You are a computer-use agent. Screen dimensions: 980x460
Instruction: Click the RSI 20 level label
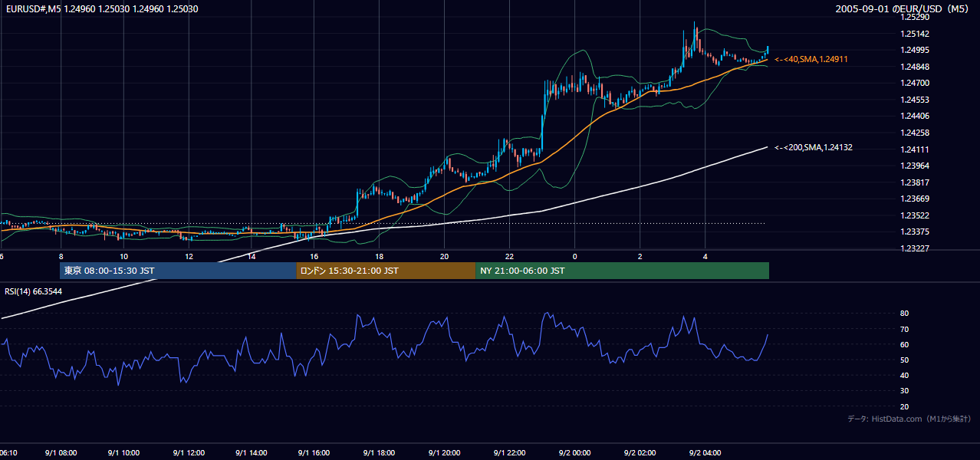pos(904,406)
